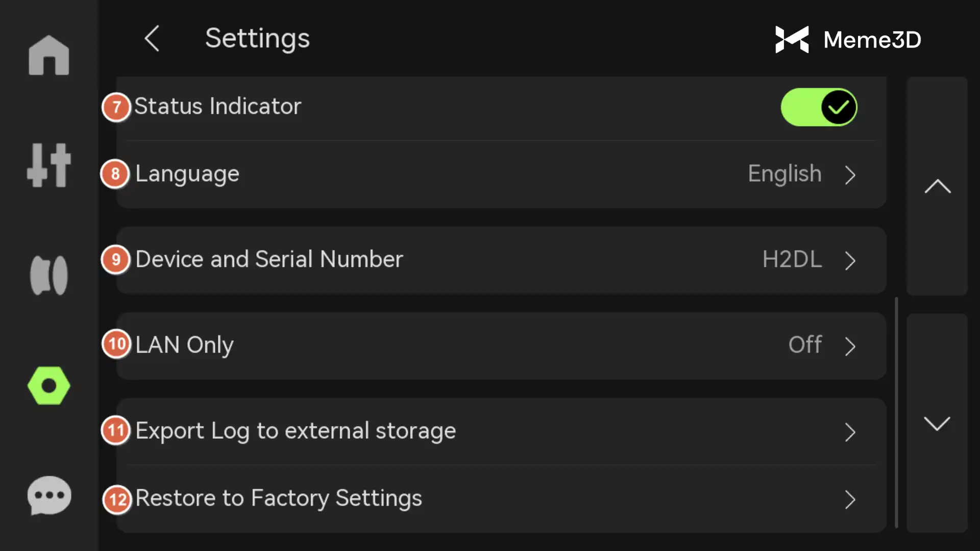The image size is (980, 551).
Task: Click the English language value
Action: tap(785, 174)
